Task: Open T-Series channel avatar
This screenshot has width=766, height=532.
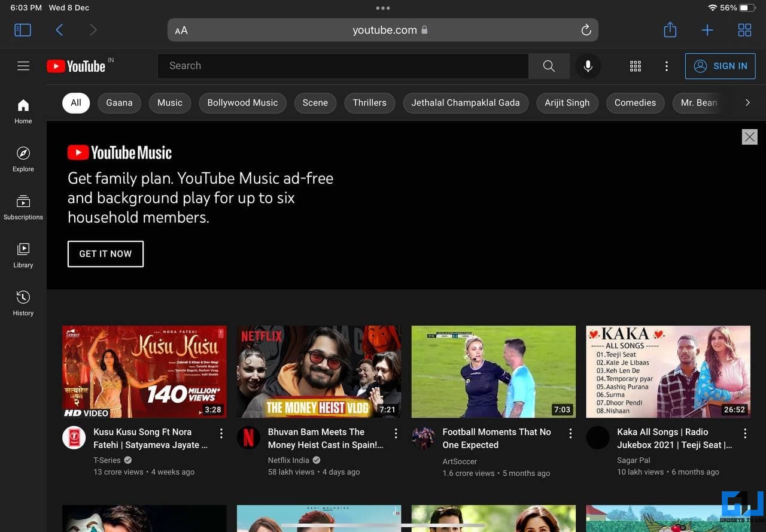Action: [x=74, y=438]
